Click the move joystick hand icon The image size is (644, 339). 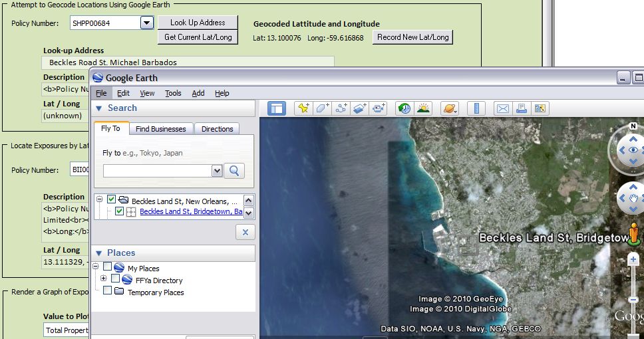634,199
